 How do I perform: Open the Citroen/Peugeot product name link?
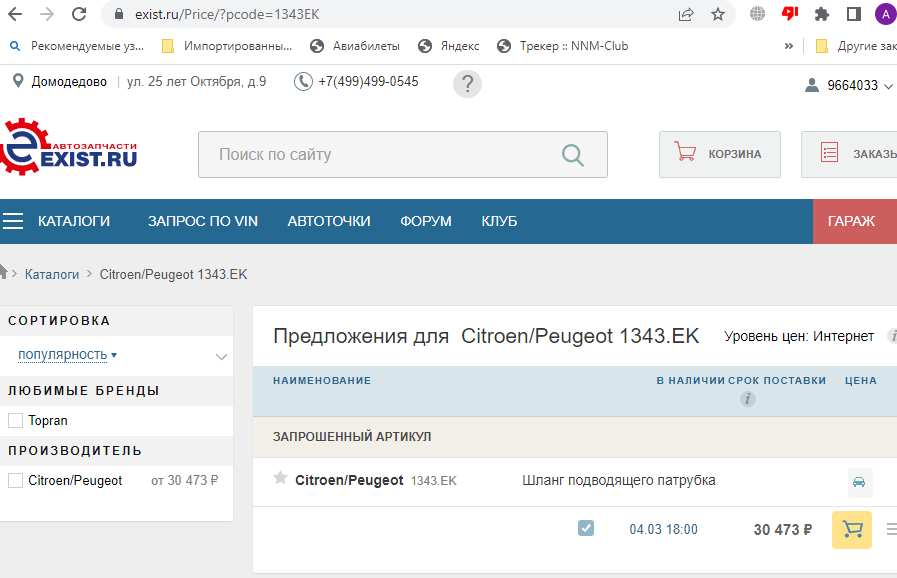[349, 481]
